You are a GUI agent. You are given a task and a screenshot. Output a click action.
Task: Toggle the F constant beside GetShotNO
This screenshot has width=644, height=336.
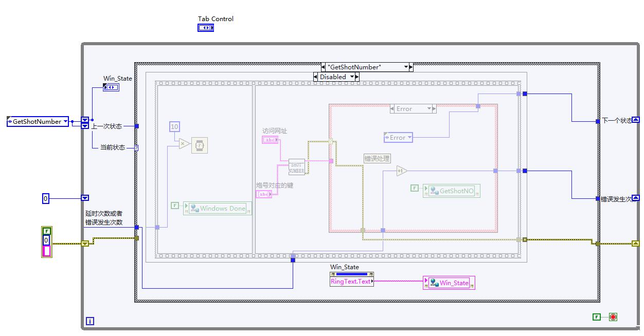415,188
